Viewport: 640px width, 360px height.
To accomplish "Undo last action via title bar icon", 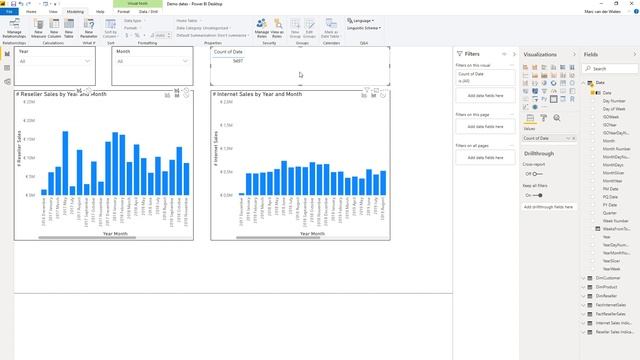I will tap(21, 4).
